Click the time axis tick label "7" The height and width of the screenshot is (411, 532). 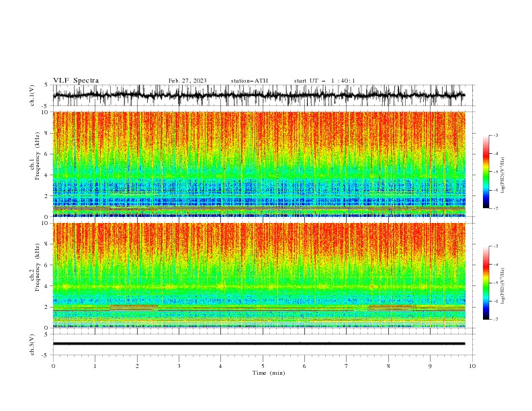pos(347,366)
